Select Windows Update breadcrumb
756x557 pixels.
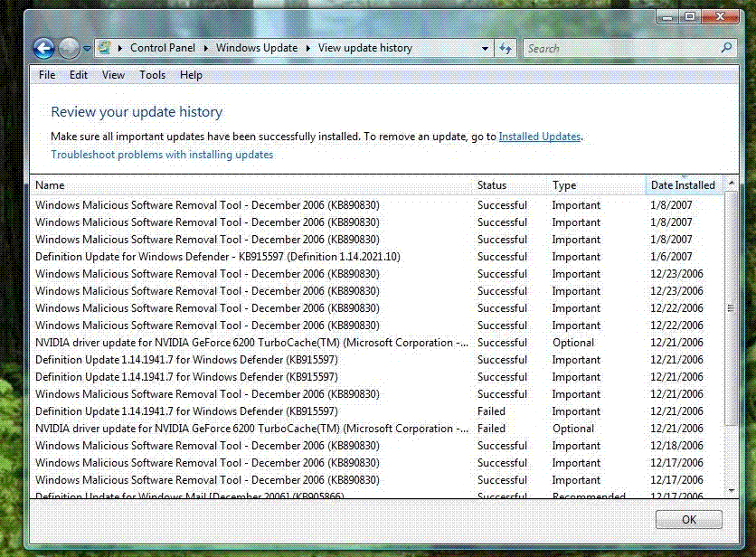tap(257, 48)
